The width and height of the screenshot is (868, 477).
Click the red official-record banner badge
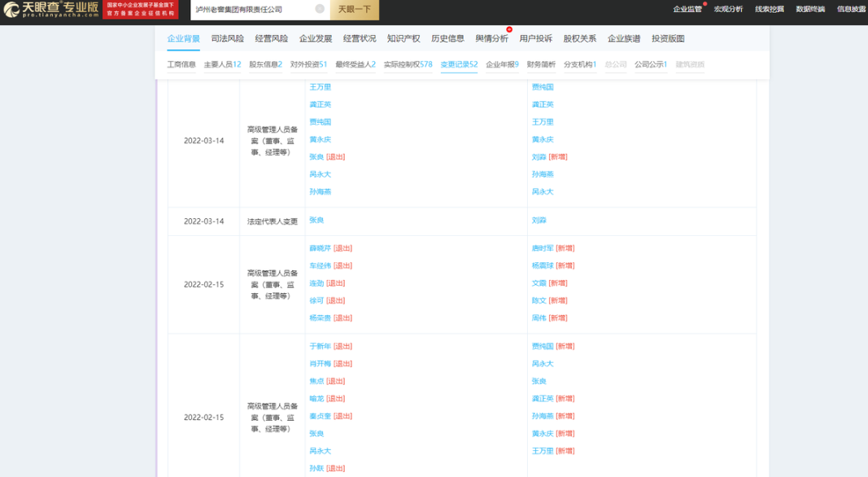coord(140,9)
